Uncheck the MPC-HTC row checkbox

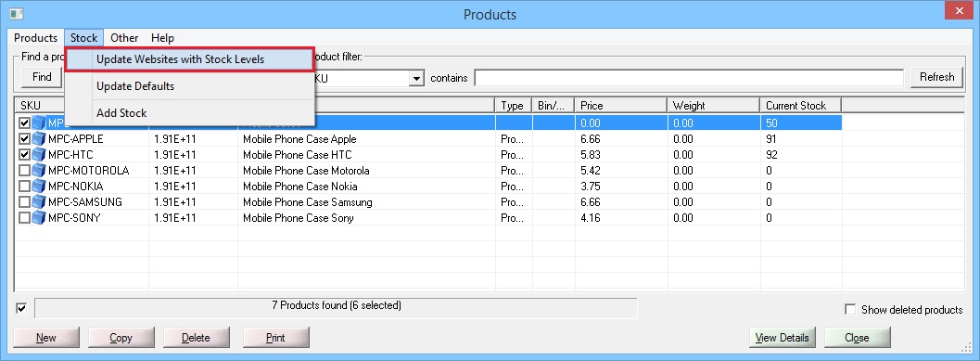coord(24,155)
